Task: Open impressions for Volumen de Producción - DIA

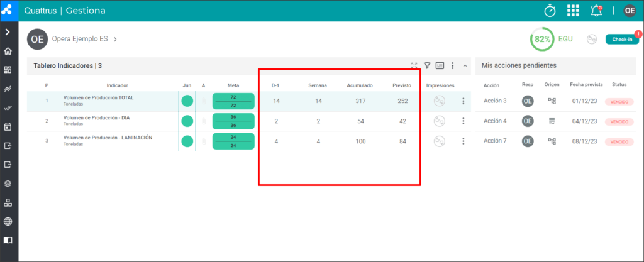Action: coord(440,121)
